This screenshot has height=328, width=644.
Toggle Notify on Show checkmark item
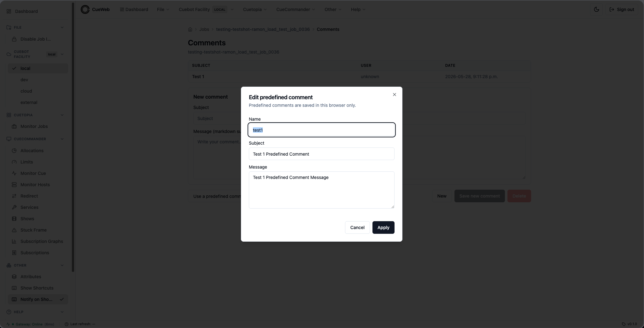tap(38, 299)
